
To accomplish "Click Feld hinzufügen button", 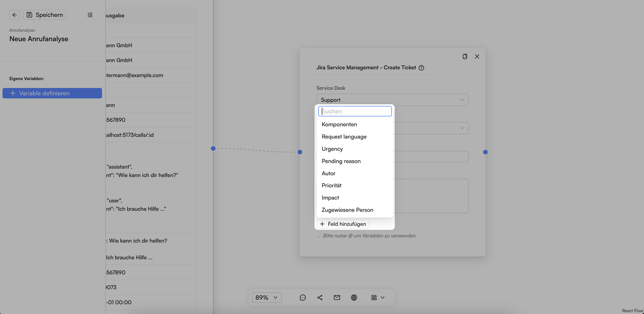I will [343, 224].
